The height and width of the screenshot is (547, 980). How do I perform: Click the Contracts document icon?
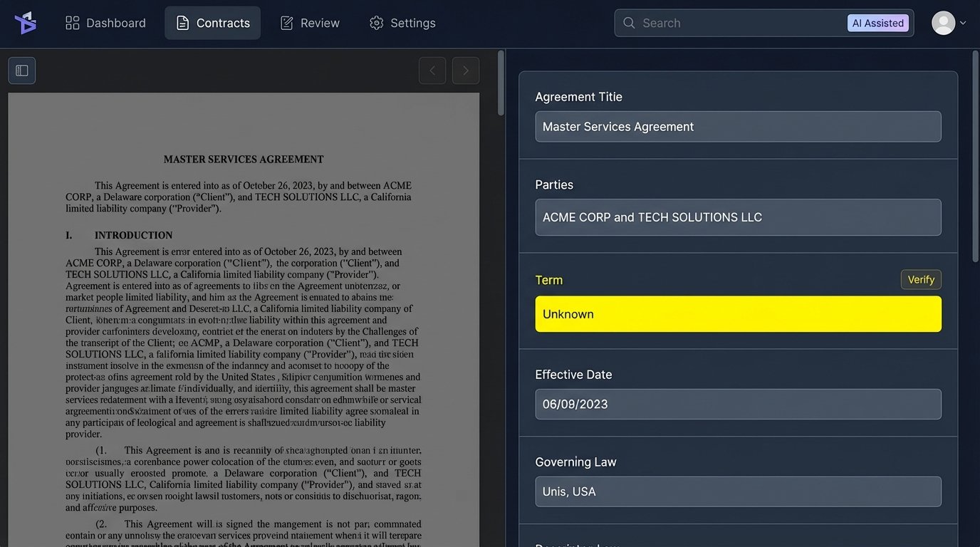[184, 22]
